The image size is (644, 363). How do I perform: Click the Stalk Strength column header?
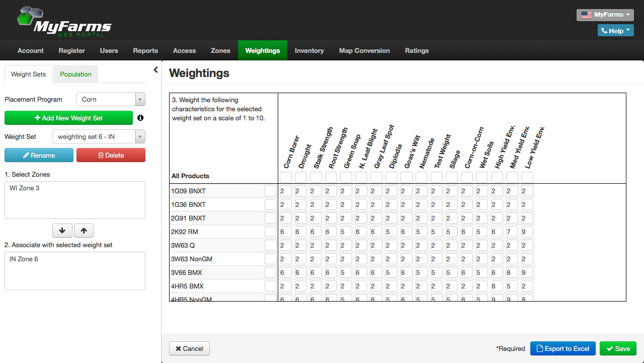[324, 148]
